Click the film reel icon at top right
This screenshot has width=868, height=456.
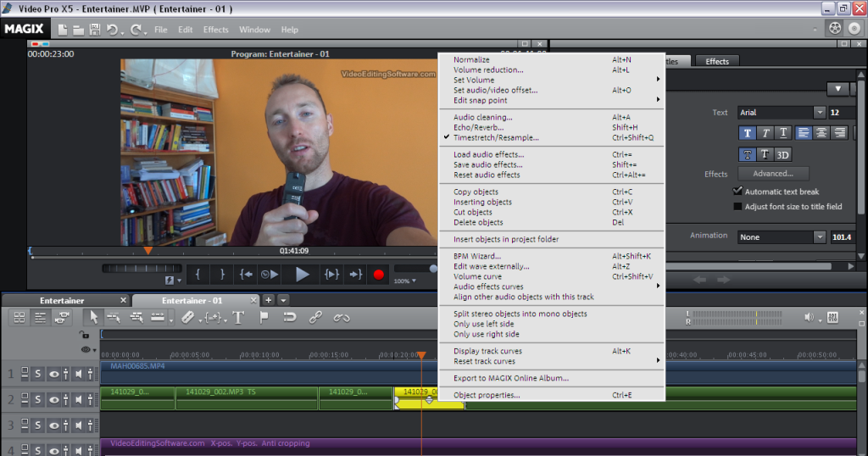tap(835, 28)
